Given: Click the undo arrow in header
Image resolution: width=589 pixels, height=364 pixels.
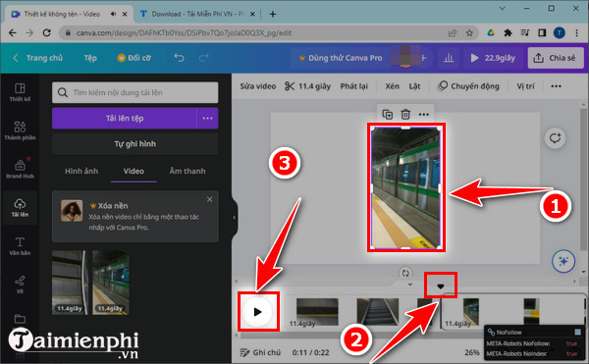Looking at the screenshot, I should (x=180, y=58).
